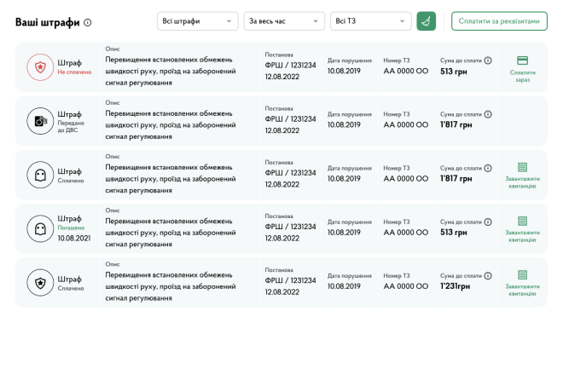Click info icon beside 'Ваші штрафи' heading
The image size is (563, 392).
88,23
